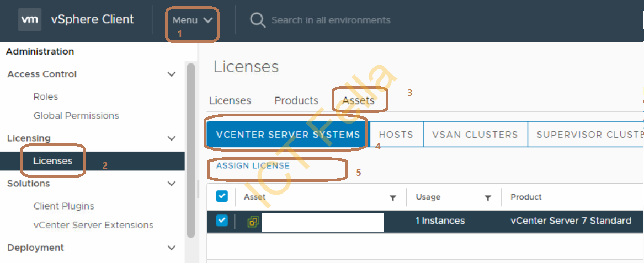Collapse the Access Control section

pyautogui.click(x=172, y=74)
